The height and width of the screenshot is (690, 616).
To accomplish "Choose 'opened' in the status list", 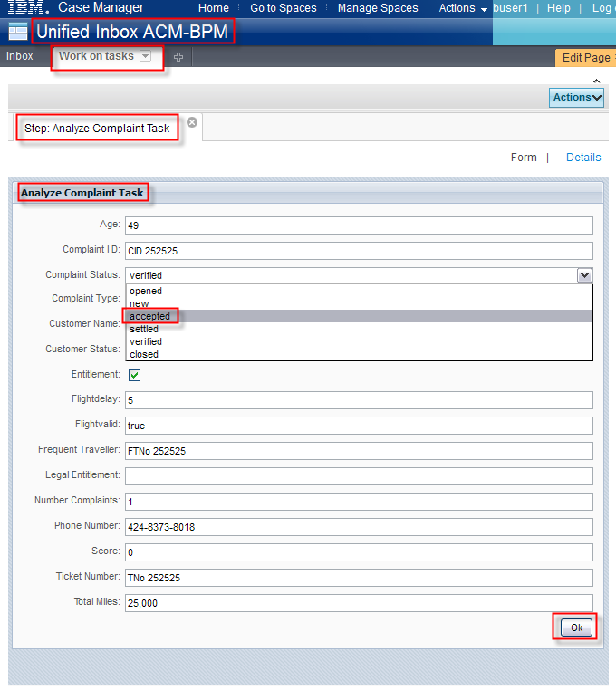I will (x=359, y=291).
